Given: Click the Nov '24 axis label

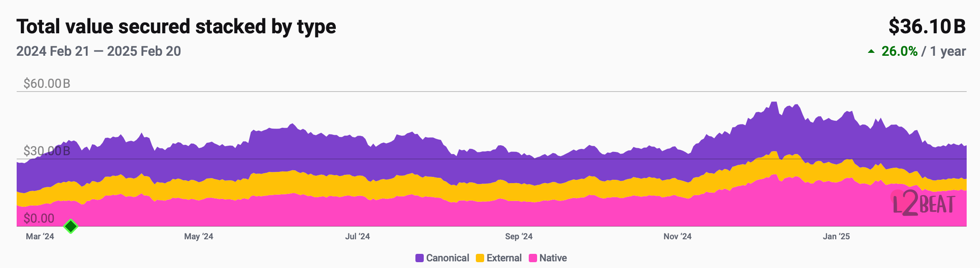Looking at the screenshot, I should coord(677,236).
